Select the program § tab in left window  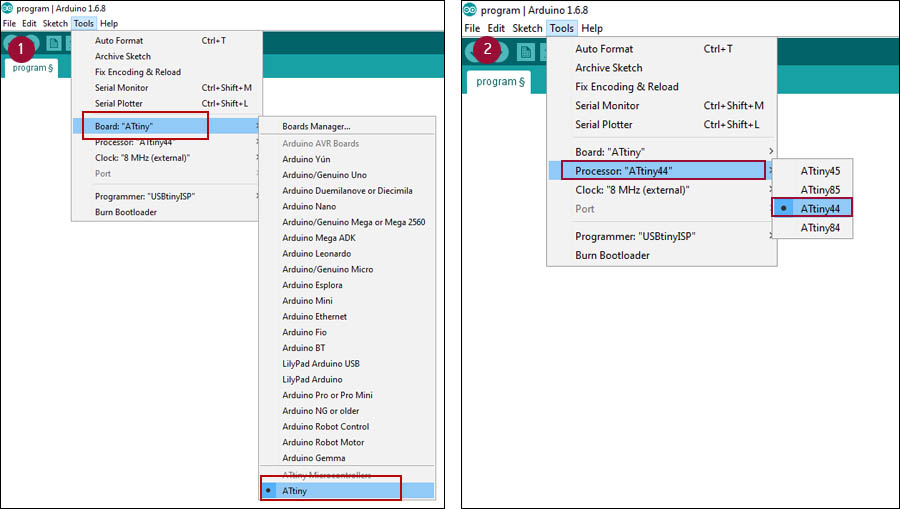click(x=32, y=68)
